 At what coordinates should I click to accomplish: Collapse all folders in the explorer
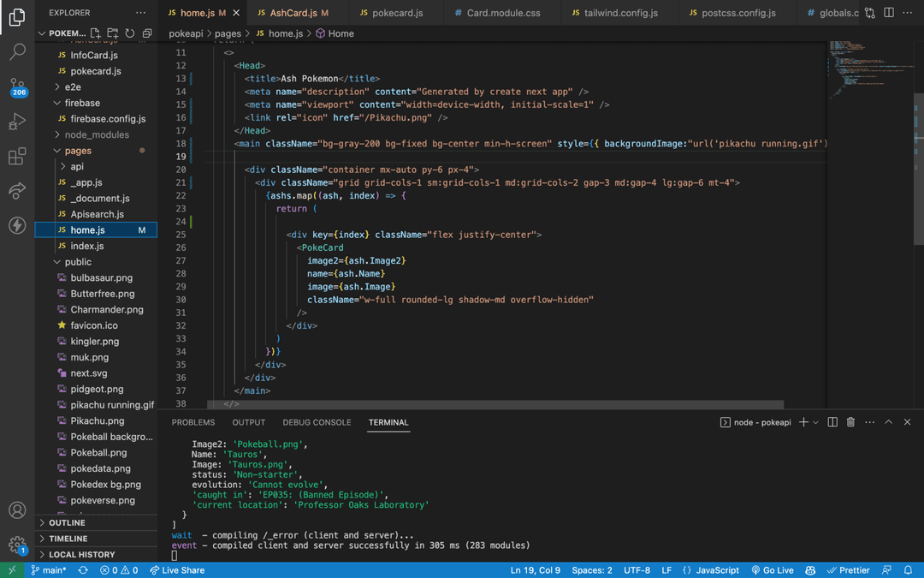(147, 33)
